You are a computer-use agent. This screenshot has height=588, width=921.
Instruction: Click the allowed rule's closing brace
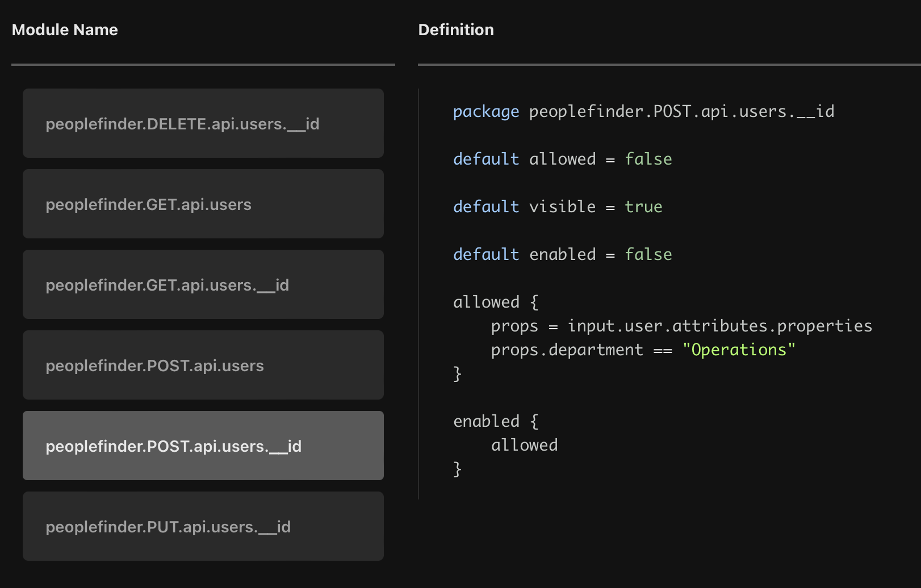457,374
